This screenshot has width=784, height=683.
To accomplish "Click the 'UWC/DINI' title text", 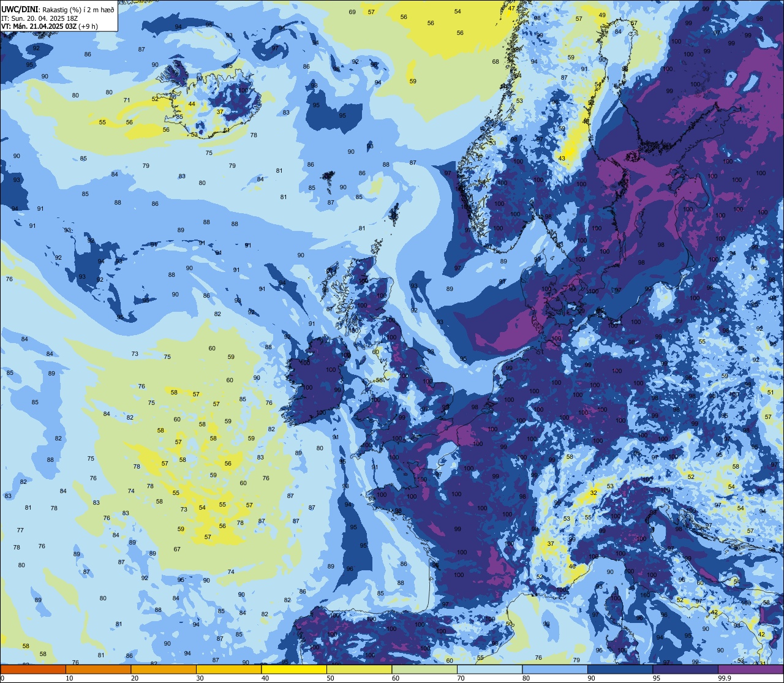I will (x=20, y=9).
